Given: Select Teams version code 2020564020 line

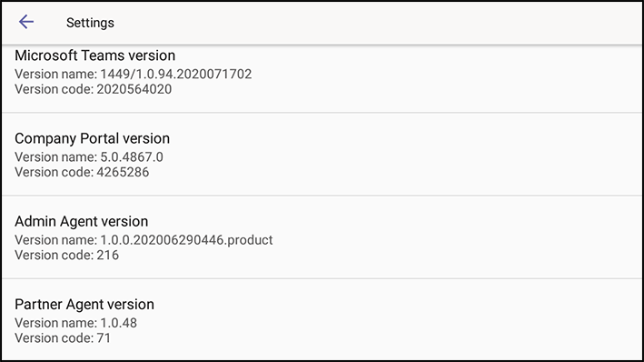Looking at the screenshot, I should pyautogui.click(x=94, y=89).
